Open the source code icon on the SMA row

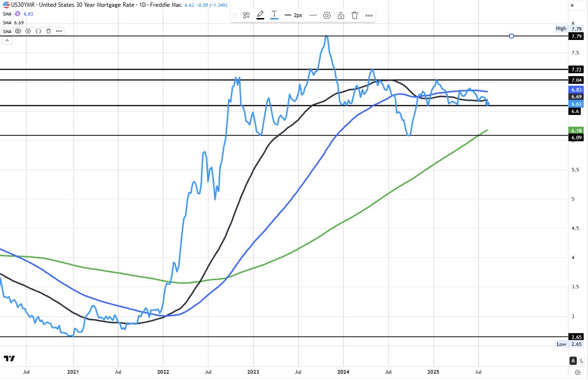click(38, 31)
